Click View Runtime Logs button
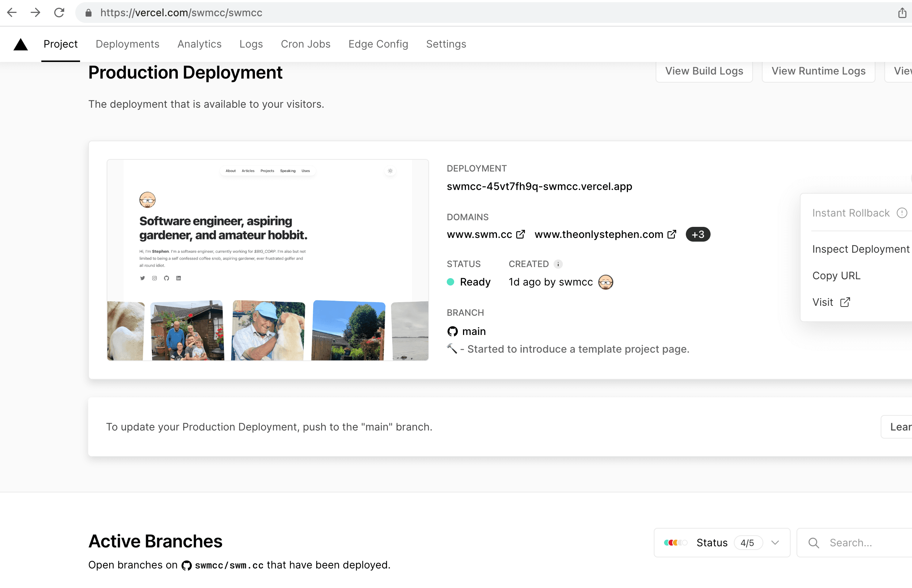Screen dimensions: 912x588 [x=818, y=71]
